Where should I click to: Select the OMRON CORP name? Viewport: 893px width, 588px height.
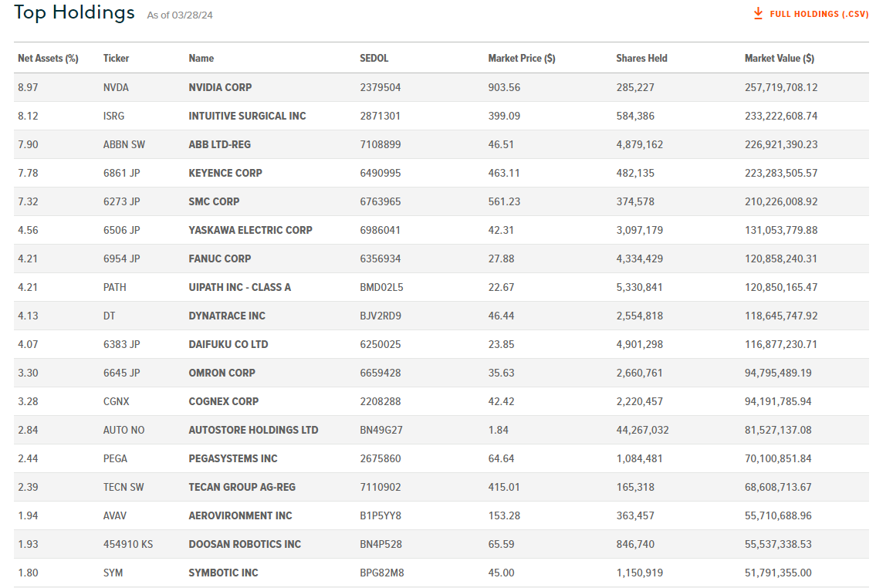[x=222, y=373]
